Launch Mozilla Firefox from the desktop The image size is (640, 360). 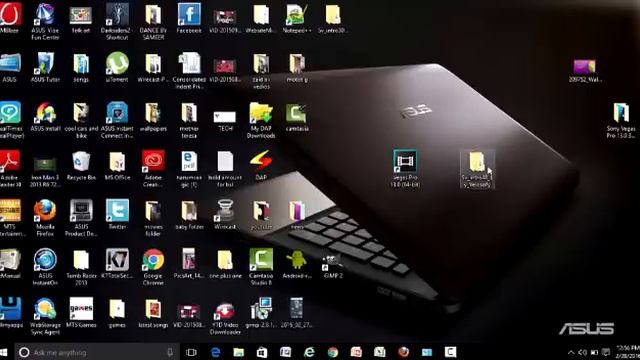(45, 218)
